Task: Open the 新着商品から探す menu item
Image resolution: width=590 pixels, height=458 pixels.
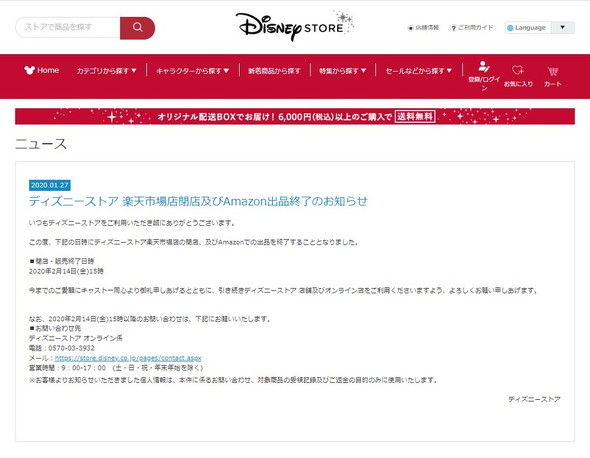Action: click(x=274, y=71)
